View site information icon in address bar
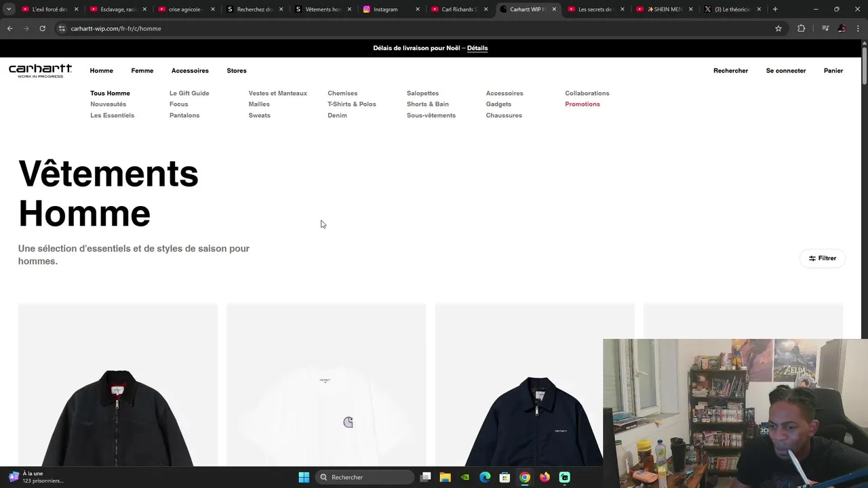This screenshot has width=868, height=488. tap(62, 28)
